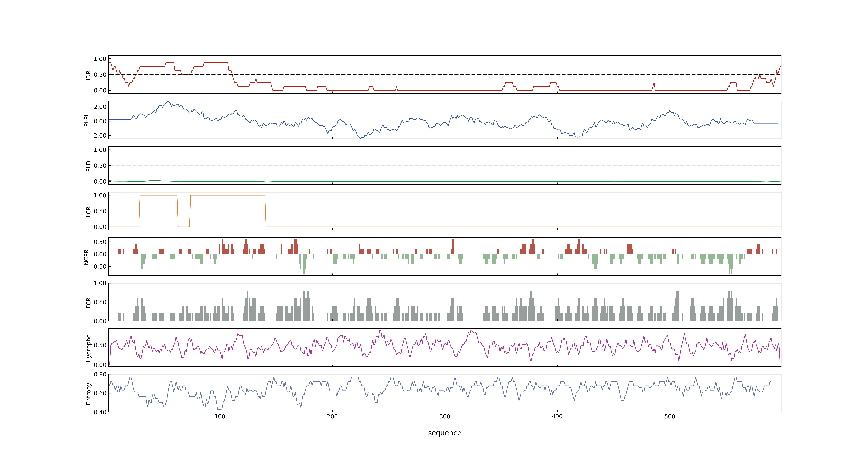This screenshot has width=868, height=463.
Task: Click the 0.60 tick of the Entropy panel
Action: click(100, 393)
